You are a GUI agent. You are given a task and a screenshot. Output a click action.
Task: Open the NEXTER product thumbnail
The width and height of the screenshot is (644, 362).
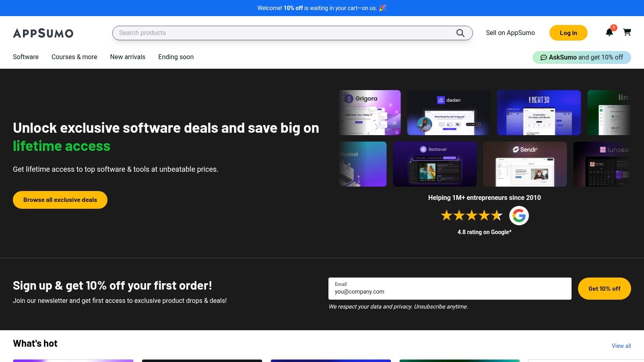pos(539,113)
